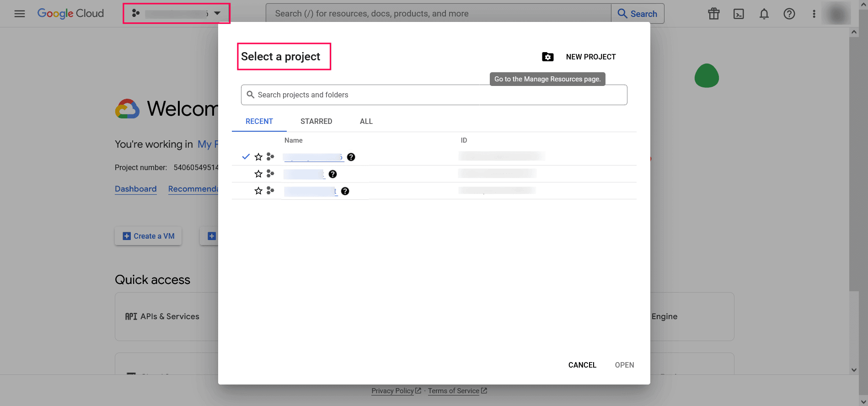The width and height of the screenshot is (868, 406).
Task: Open the free trial gift icon
Action: 714,14
